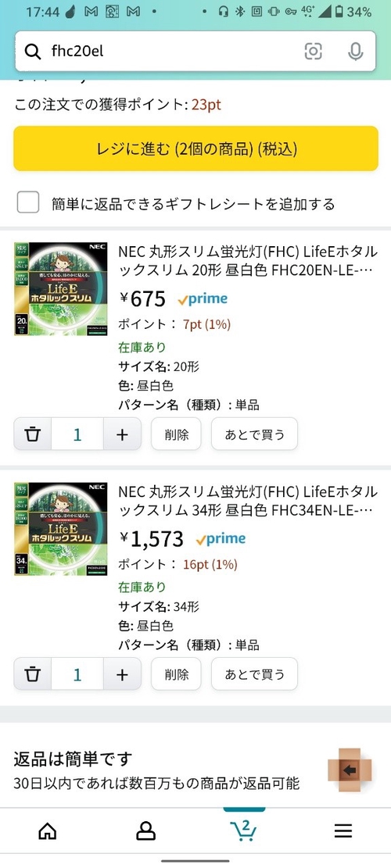The image size is (391, 868).
Task: Click 削除 for the 34形 lamp
Action: [176, 674]
